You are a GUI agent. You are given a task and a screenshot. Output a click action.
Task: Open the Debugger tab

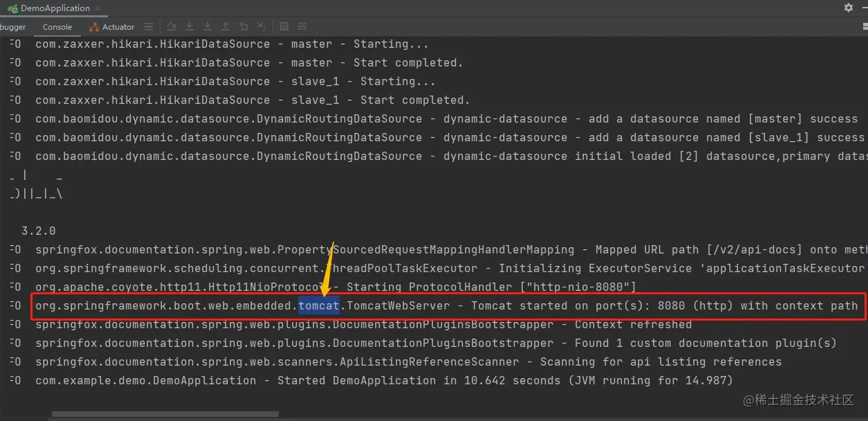click(x=12, y=27)
